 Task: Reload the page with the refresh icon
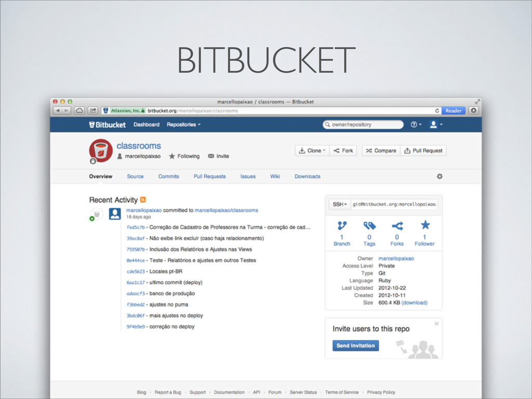click(437, 111)
